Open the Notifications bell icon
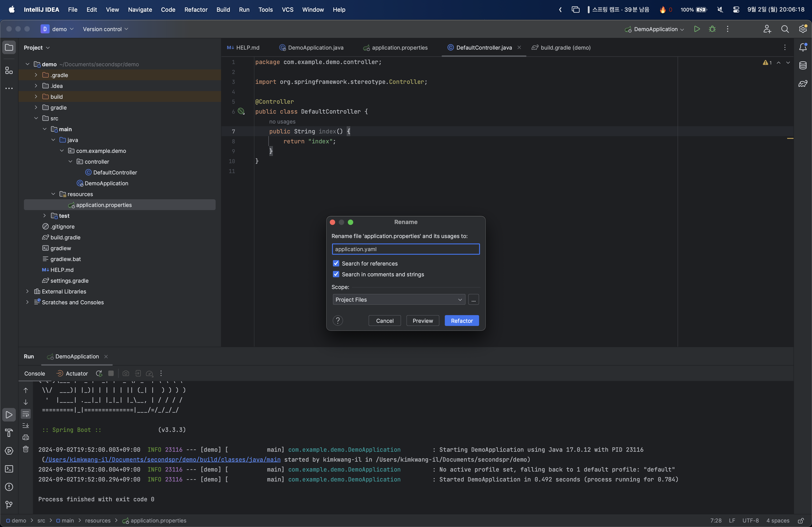This screenshot has width=812, height=527. (803, 47)
